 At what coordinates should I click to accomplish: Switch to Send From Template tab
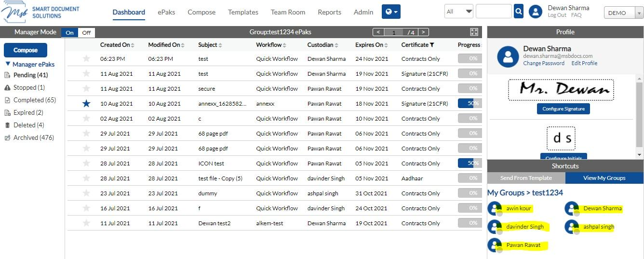pyautogui.click(x=526, y=178)
